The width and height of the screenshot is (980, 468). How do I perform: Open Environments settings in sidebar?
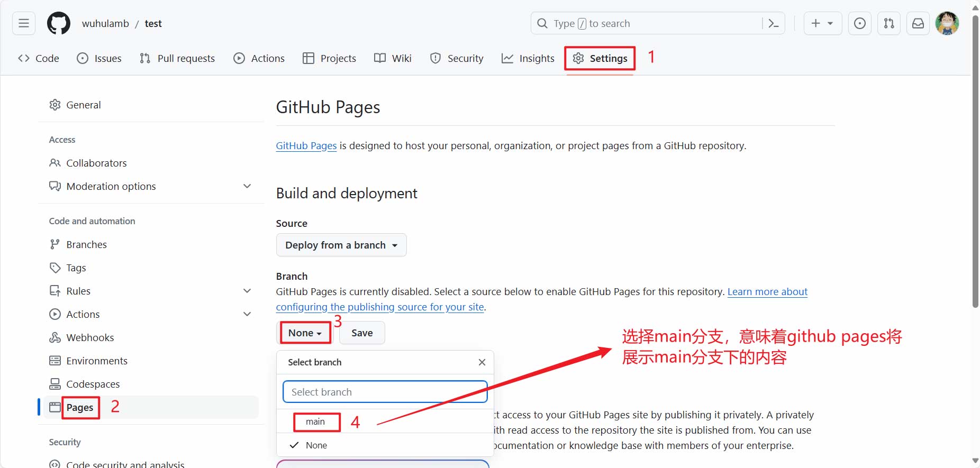pos(151,361)
